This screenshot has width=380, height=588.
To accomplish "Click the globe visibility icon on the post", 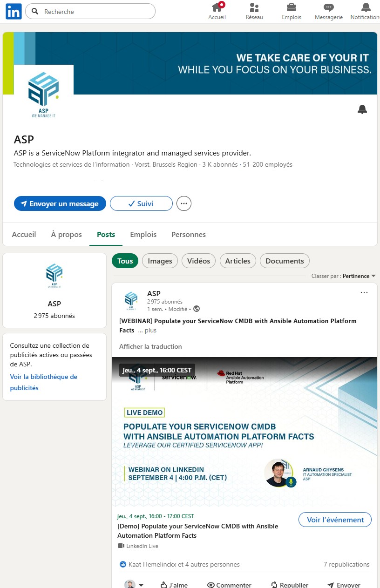I will [196, 309].
